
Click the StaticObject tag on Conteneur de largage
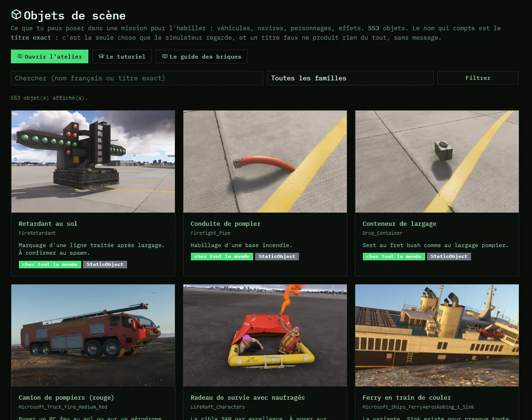click(449, 257)
